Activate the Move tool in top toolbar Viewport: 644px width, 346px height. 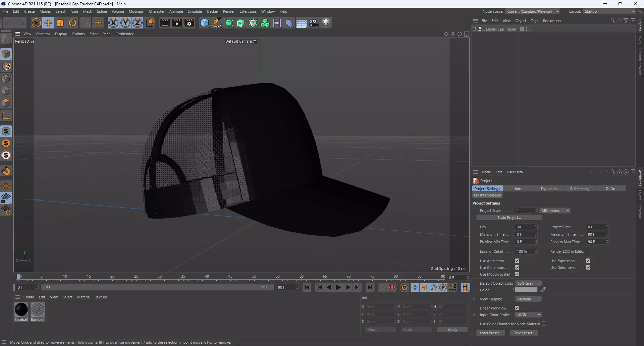tap(48, 23)
